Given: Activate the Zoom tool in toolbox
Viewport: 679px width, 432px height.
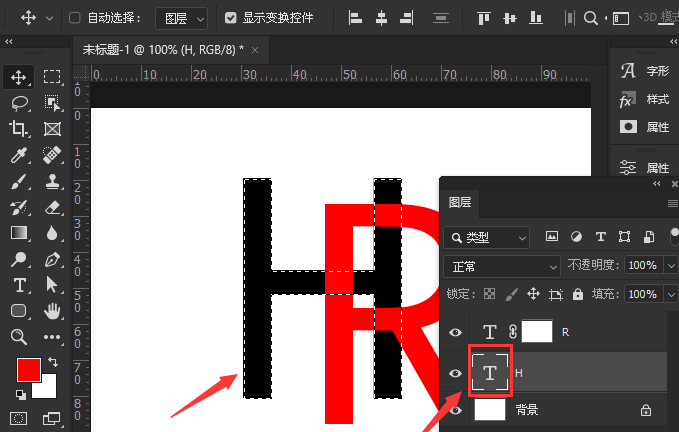Looking at the screenshot, I should 19,337.
